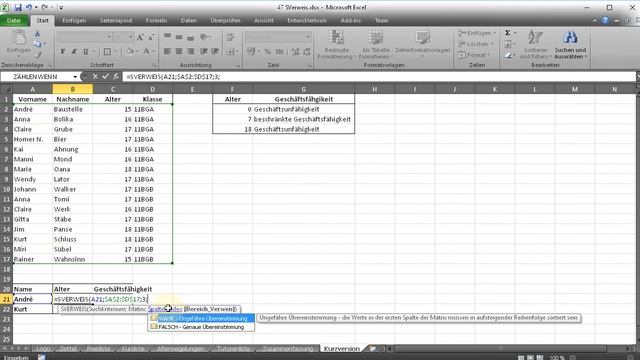The height and width of the screenshot is (360, 640).
Task: Click the Cut scissors icon
Action: point(38,33)
